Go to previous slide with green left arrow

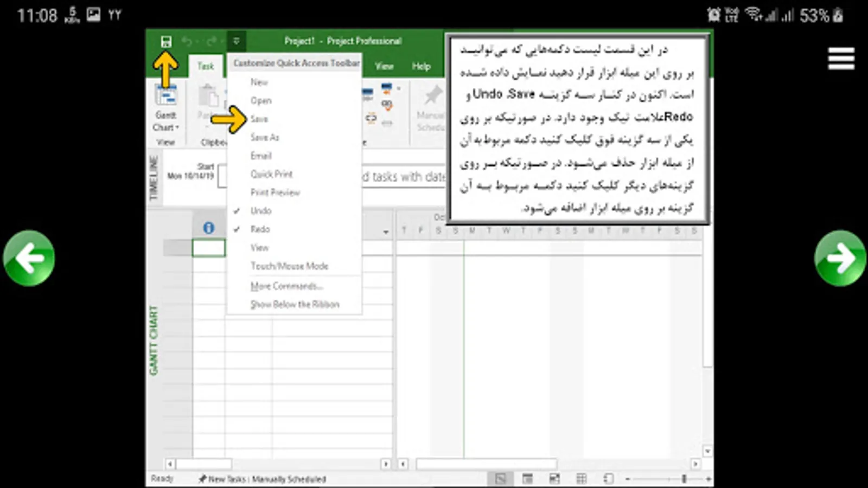(29, 258)
